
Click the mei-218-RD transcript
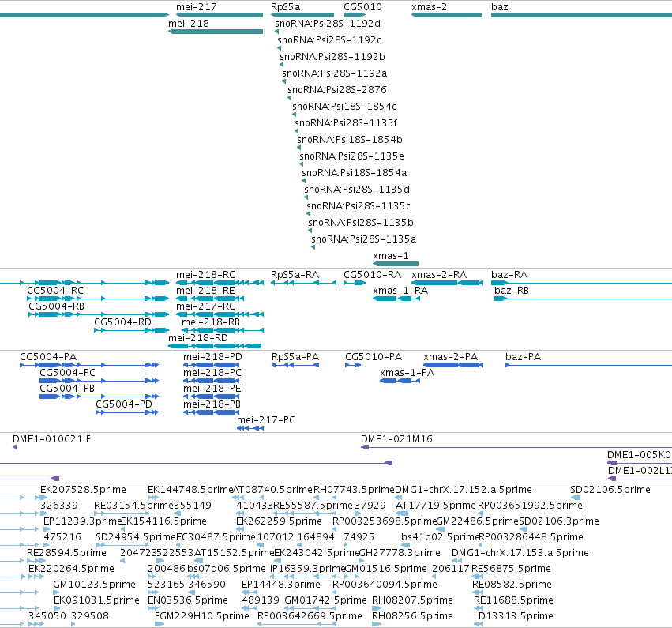coord(215,346)
